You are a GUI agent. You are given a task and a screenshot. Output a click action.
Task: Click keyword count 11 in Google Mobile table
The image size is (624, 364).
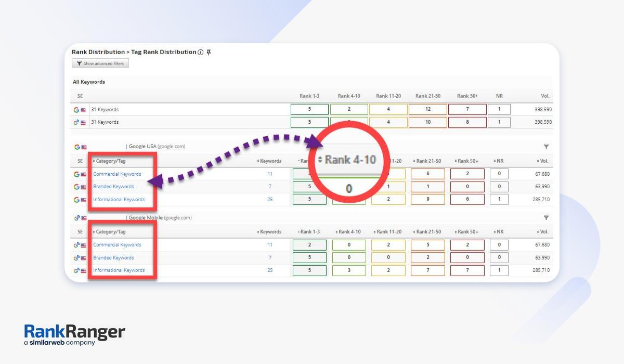270,245
